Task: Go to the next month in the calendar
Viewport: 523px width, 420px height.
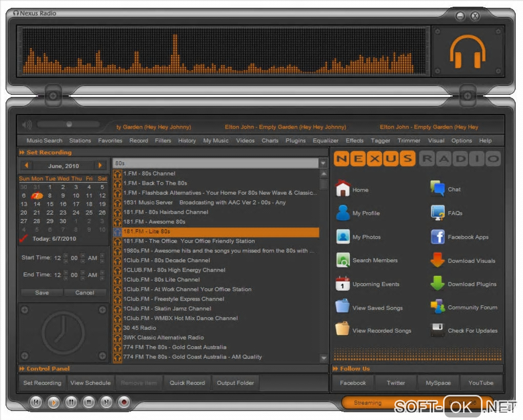Action: point(100,165)
